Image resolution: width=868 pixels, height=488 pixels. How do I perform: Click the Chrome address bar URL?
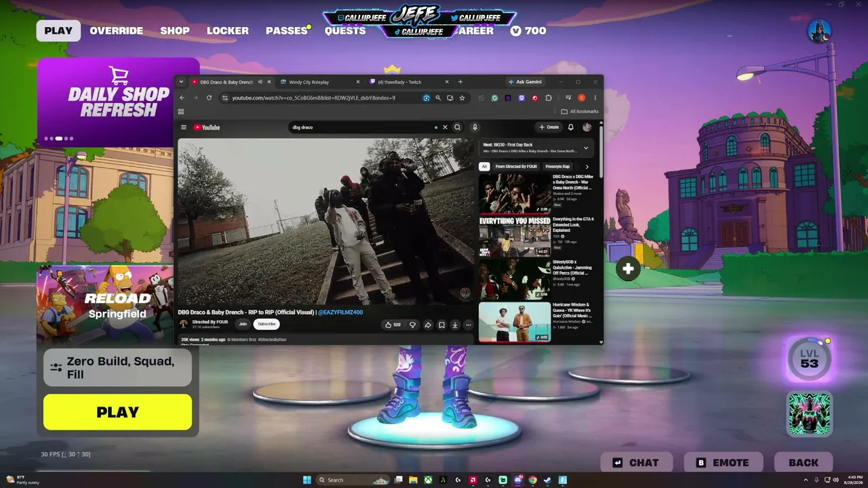tap(313, 98)
